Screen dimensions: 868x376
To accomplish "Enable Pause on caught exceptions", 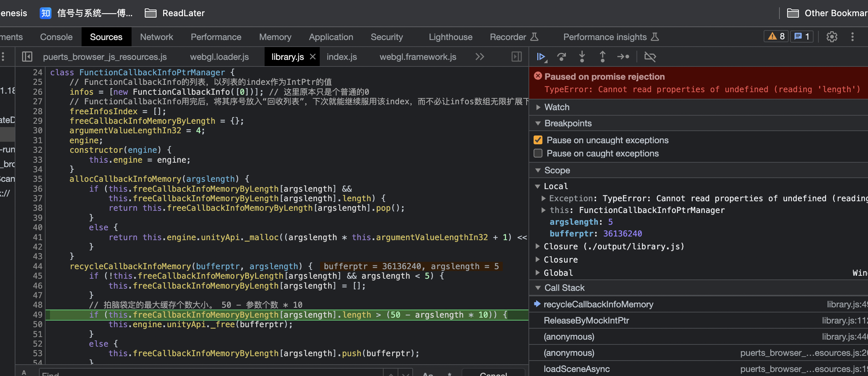I will tap(538, 153).
